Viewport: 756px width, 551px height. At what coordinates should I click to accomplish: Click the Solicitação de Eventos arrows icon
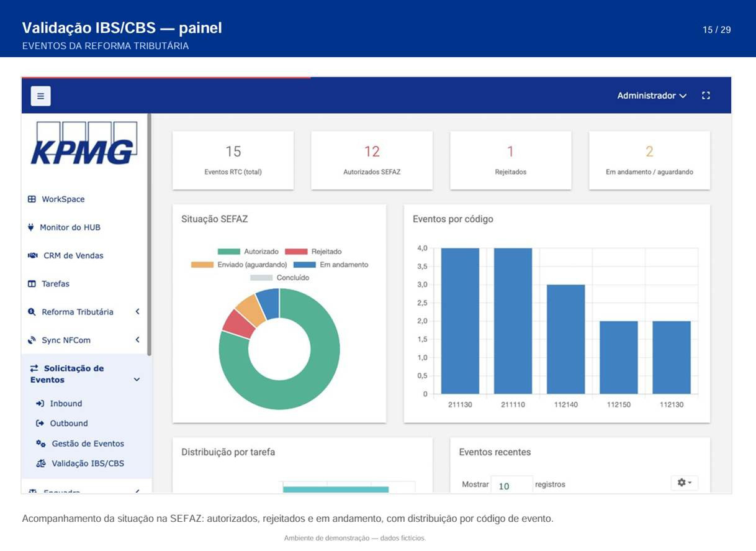34,368
